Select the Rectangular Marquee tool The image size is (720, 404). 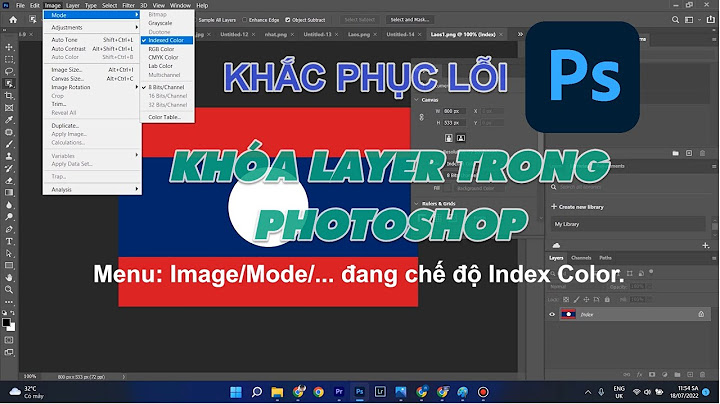[9, 59]
